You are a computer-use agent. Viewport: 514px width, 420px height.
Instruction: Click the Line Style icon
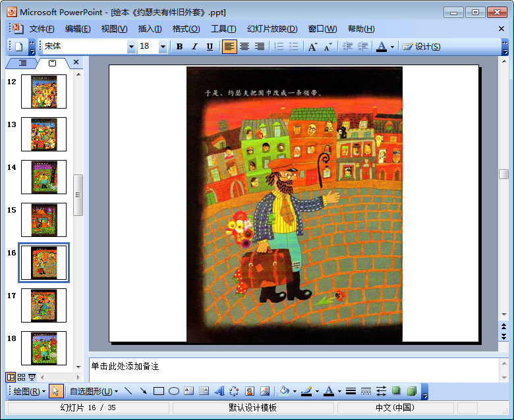point(351,391)
